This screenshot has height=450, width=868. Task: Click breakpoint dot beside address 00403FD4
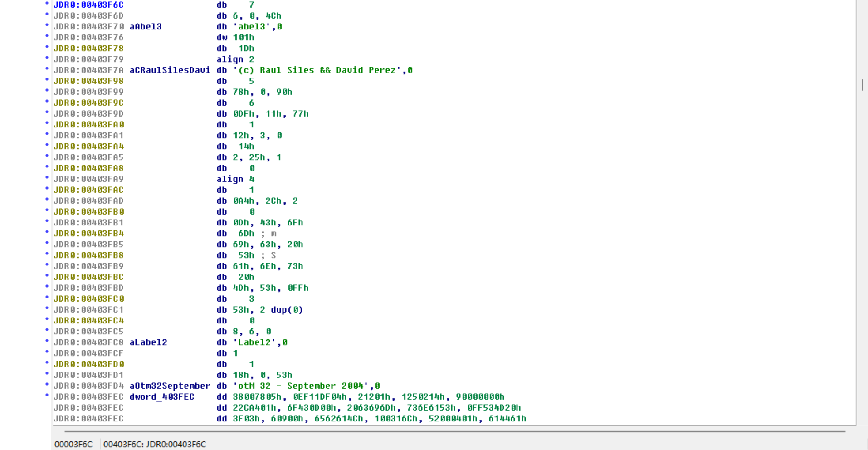point(47,385)
